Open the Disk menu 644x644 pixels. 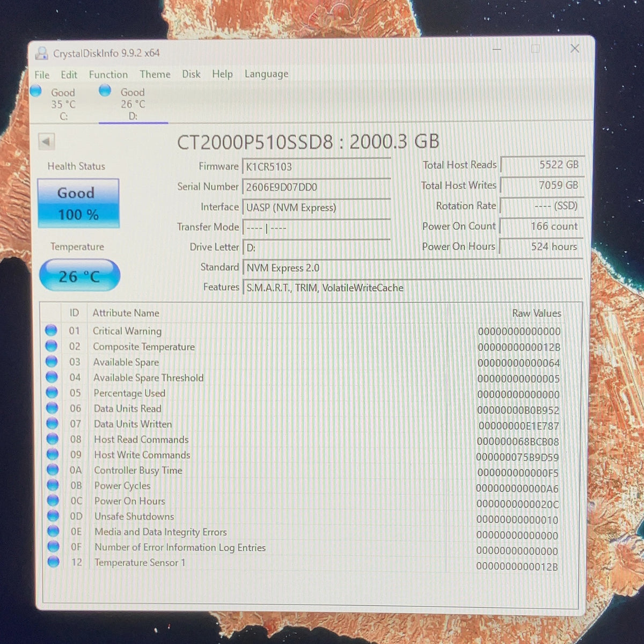pyautogui.click(x=191, y=74)
